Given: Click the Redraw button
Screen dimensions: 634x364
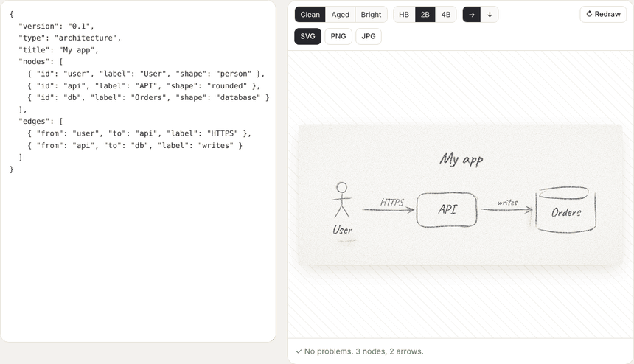Looking at the screenshot, I should 603,14.
